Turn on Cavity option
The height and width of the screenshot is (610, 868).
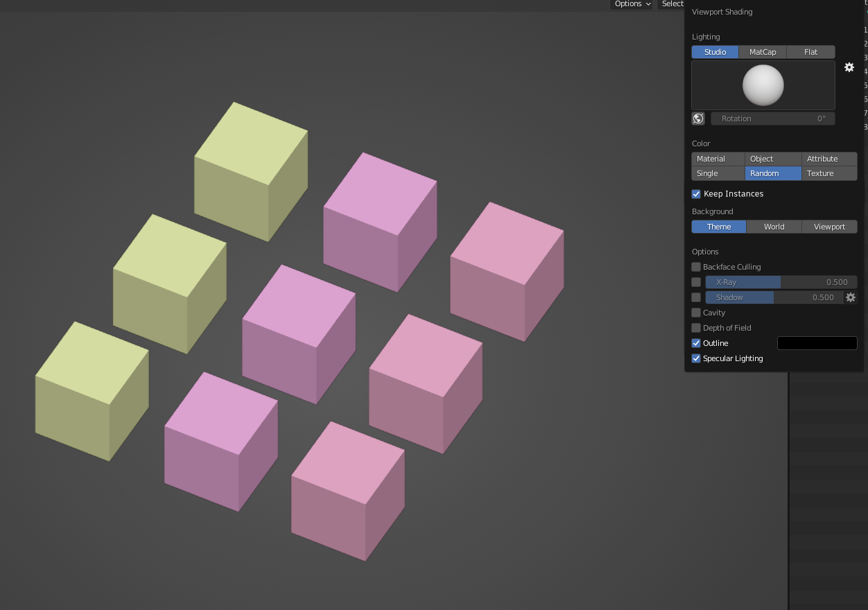click(696, 313)
